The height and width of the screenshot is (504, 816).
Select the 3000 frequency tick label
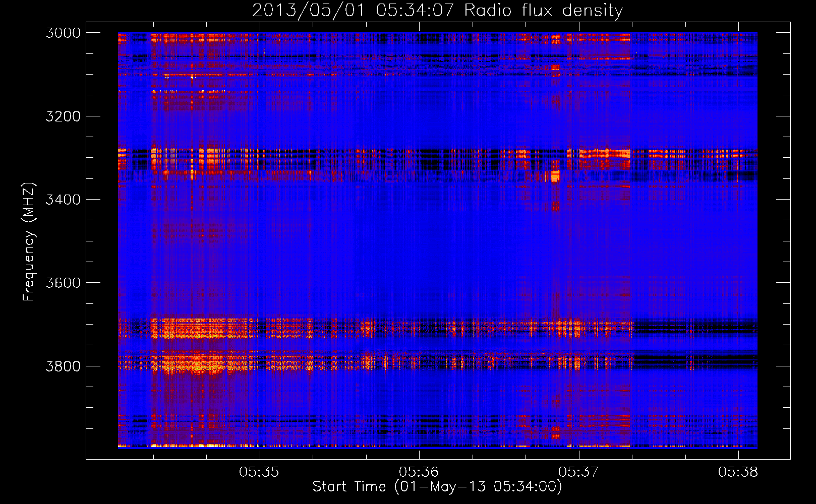pyautogui.click(x=63, y=33)
